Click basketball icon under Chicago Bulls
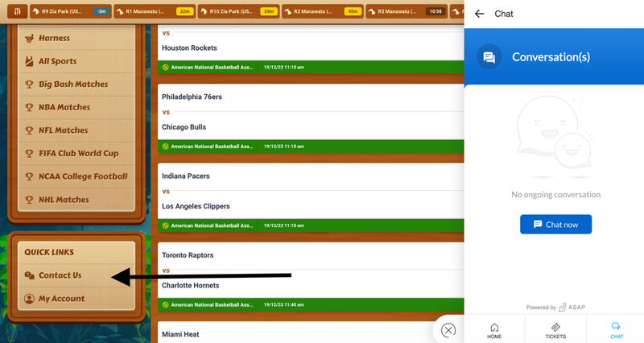 [x=166, y=147]
